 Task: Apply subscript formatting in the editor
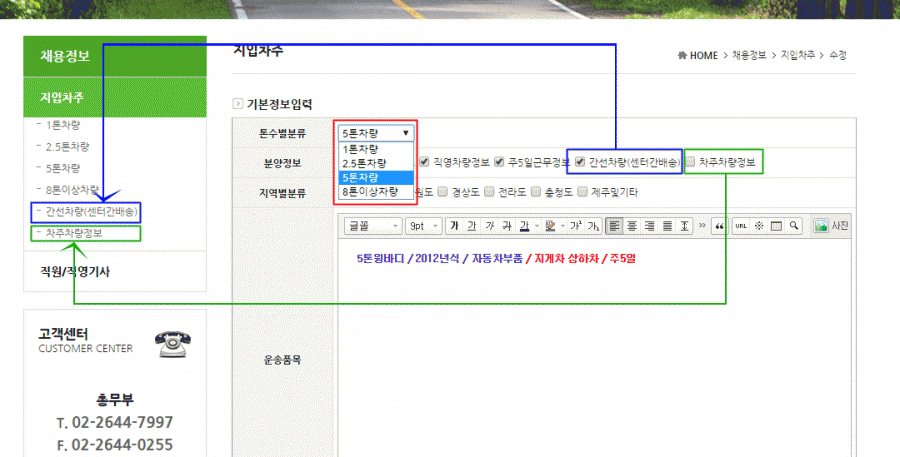593,226
